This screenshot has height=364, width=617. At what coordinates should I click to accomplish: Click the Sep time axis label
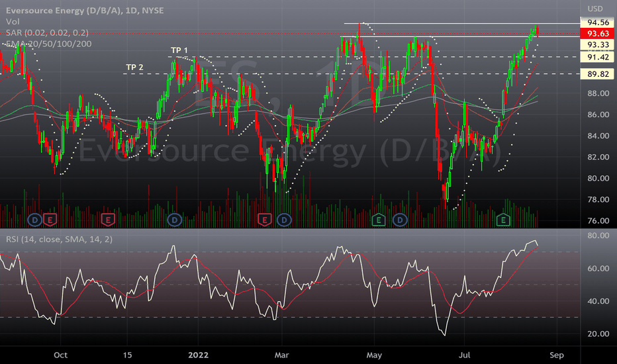(x=556, y=355)
